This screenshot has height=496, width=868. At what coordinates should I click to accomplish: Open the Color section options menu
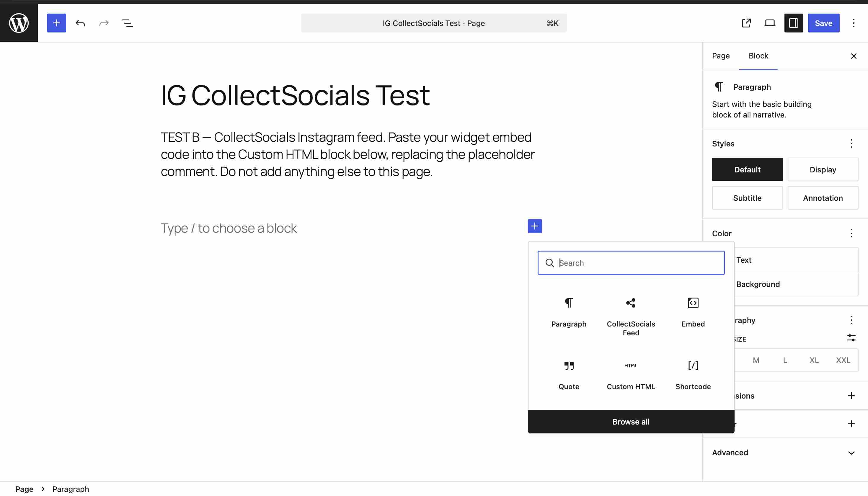851,233
